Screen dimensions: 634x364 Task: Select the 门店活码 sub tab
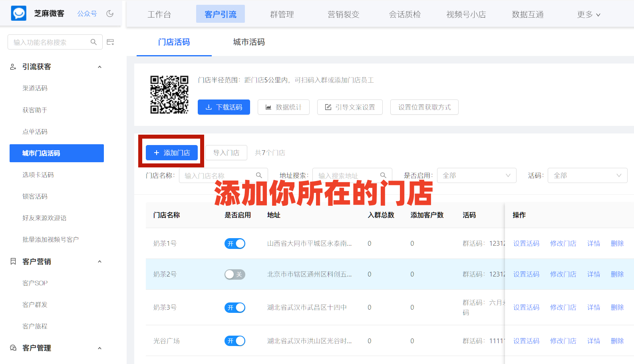pos(174,42)
